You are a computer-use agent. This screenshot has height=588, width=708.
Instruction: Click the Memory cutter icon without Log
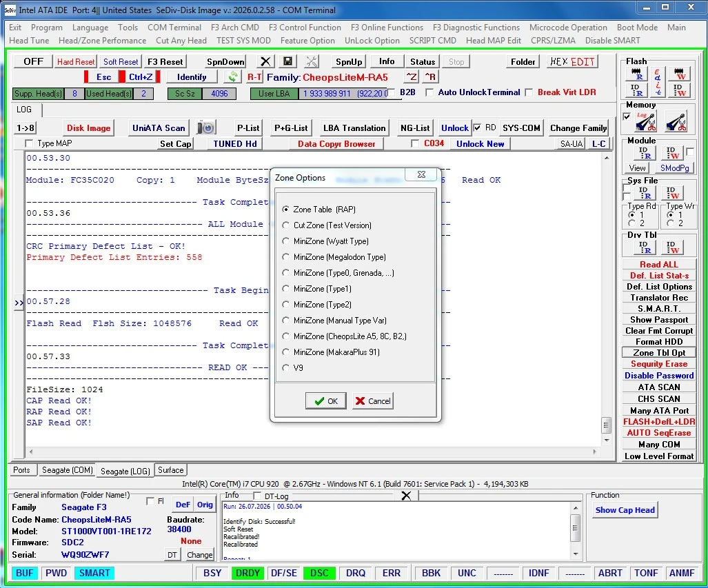click(x=676, y=121)
